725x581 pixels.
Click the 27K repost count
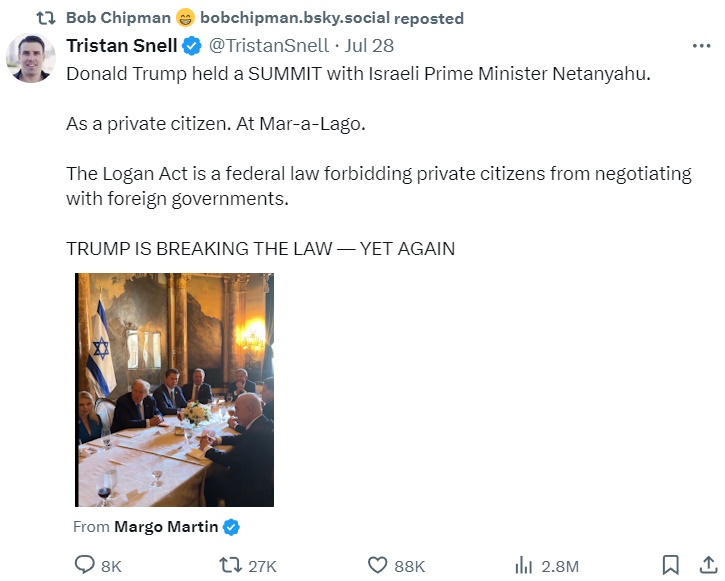pyautogui.click(x=262, y=566)
